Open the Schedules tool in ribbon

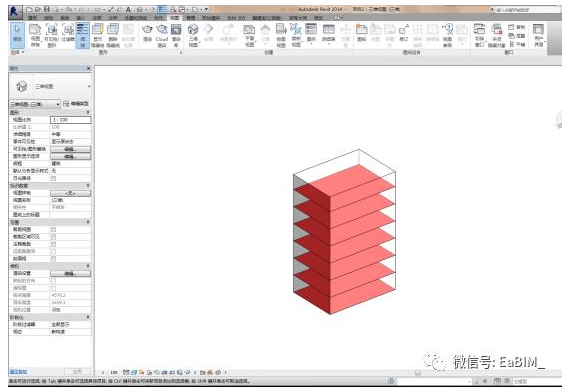[329, 33]
